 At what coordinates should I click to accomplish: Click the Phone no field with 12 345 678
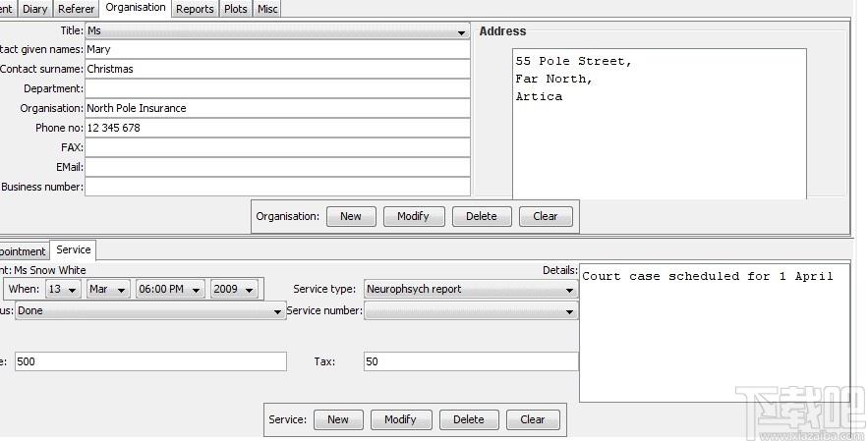tap(277, 128)
